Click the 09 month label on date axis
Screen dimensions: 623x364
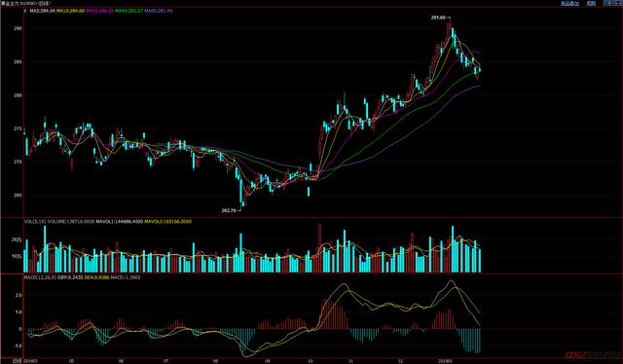pos(267,361)
